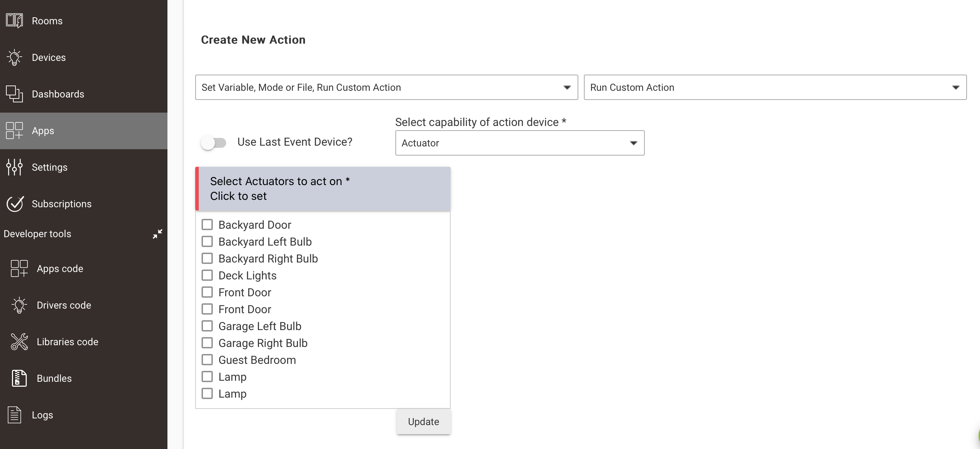Click the Update button
Image resolution: width=980 pixels, height=449 pixels.
point(424,422)
